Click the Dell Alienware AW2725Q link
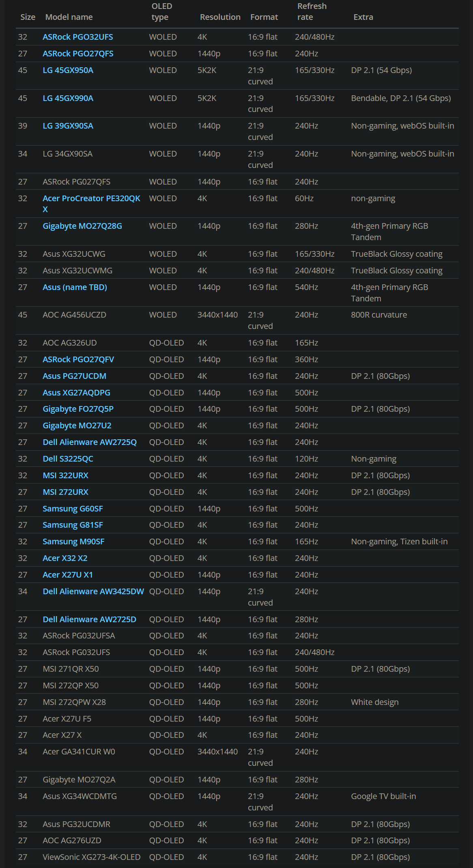The width and height of the screenshot is (473, 868). click(90, 442)
